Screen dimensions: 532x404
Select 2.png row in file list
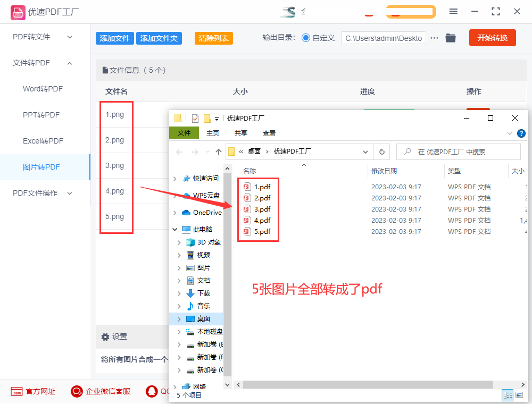(x=114, y=140)
